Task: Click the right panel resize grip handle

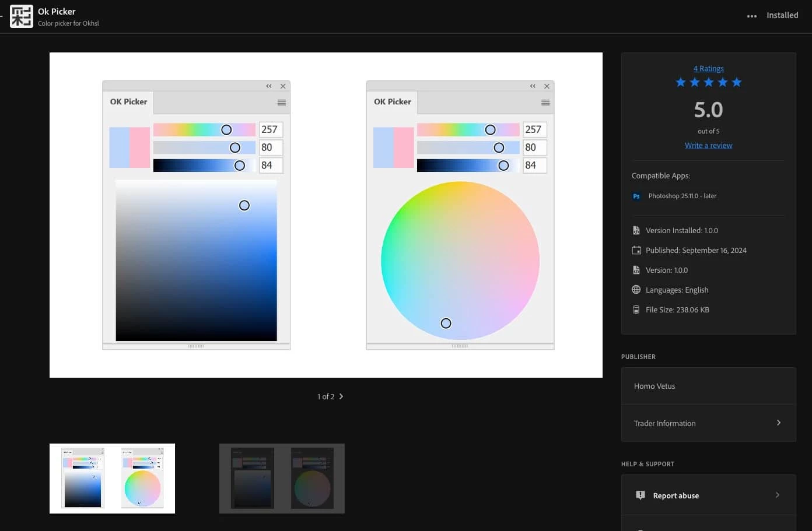Action: point(460,346)
